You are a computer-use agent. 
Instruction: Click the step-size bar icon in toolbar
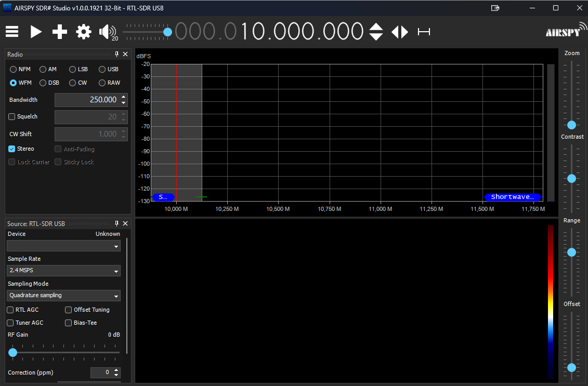click(x=424, y=32)
